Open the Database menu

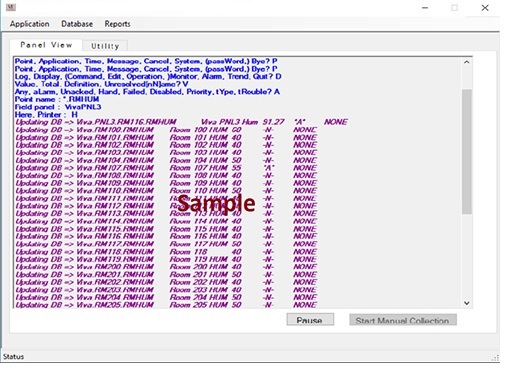77,24
